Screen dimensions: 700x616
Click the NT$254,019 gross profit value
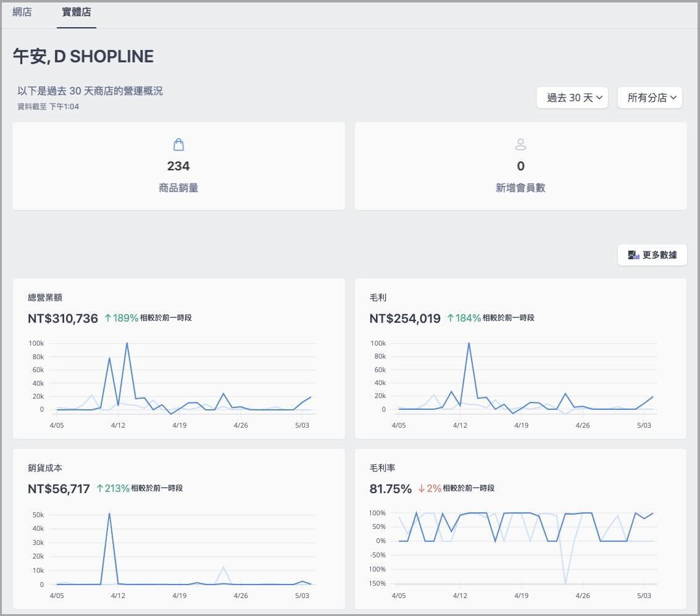click(405, 318)
